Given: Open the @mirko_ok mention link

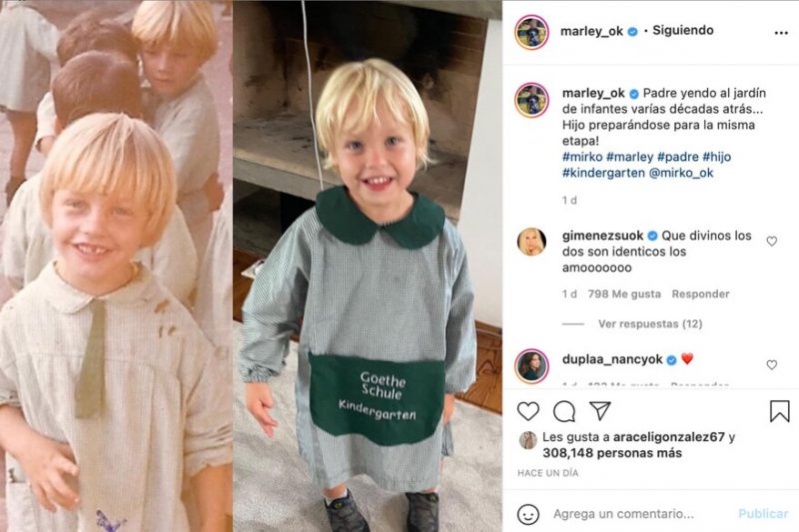Looking at the screenshot, I should tap(681, 173).
